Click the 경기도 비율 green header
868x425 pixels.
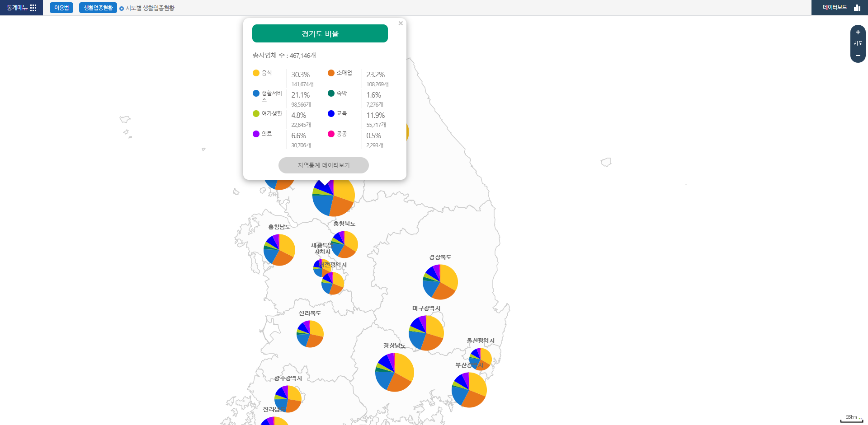[320, 34]
